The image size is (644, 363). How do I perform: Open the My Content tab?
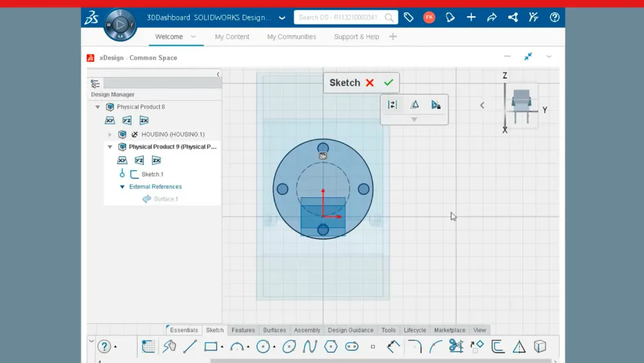coord(232,37)
